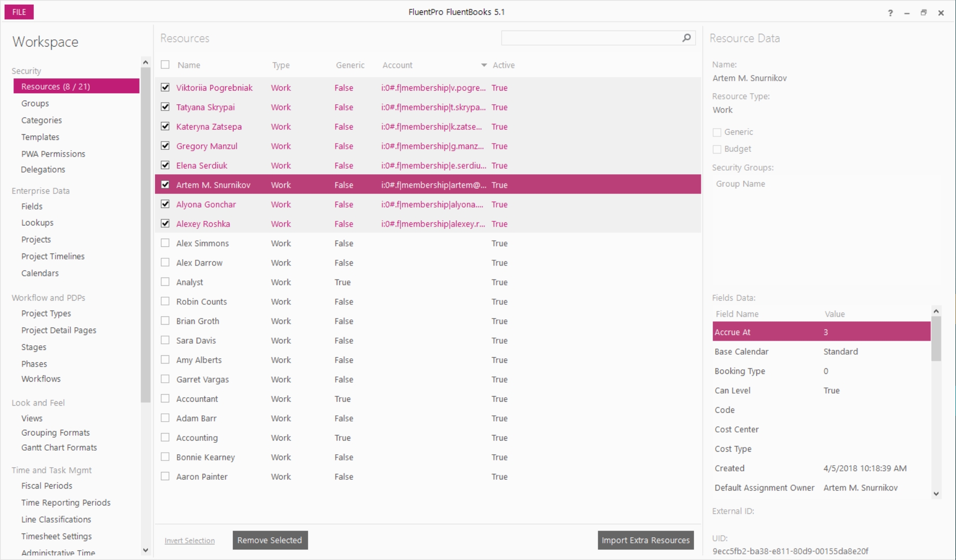This screenshot has width=956, height=560.
Task: Select the Alexey Roshka name
Action: 203,224
